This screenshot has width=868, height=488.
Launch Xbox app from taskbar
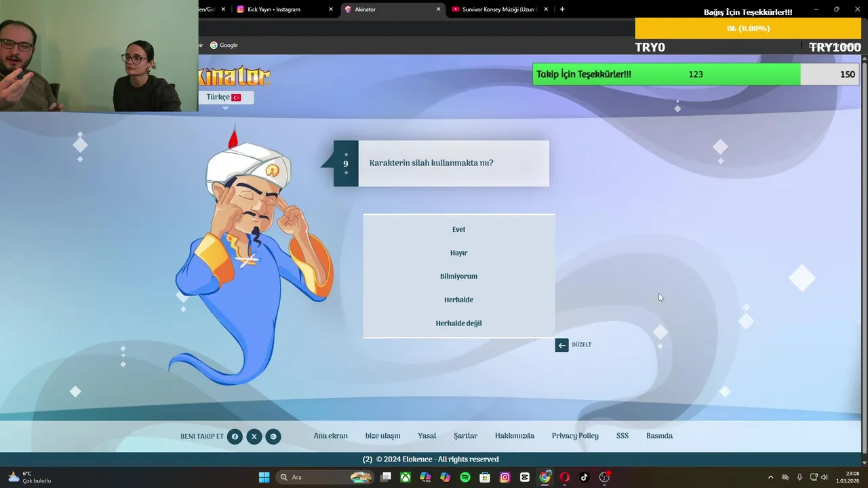click(x=406, y=477)
